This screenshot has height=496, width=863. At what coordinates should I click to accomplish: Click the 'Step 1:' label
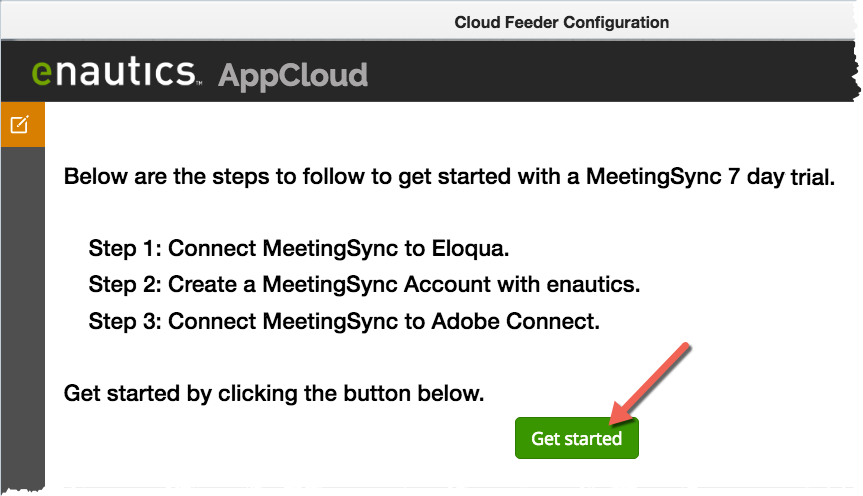pyautogui.click(x=125, y=248)
